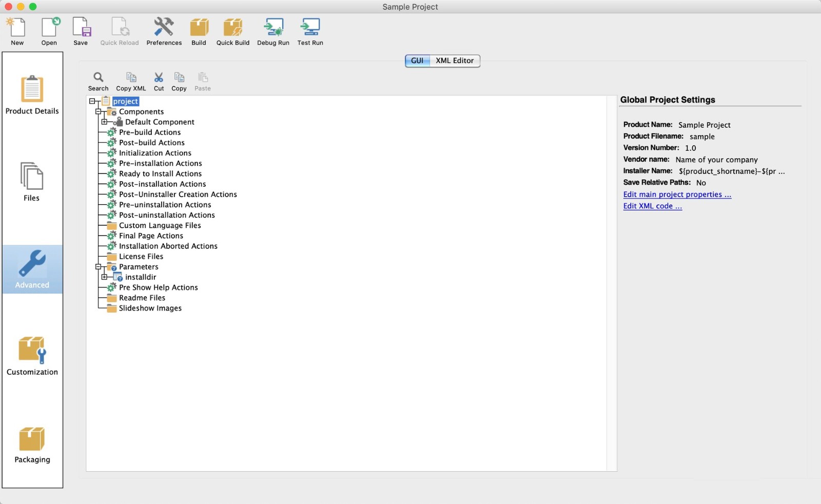Select Pre-uninstallation Actions node
821x504 pixels.
click(x=165, y=204)
